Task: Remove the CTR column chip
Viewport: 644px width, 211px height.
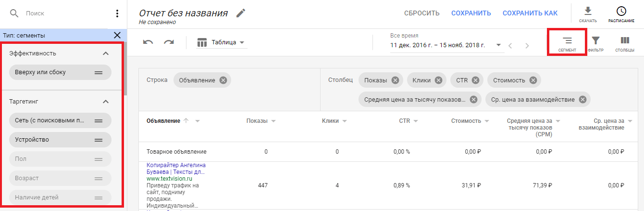Action: pyautogui.click(x=475, y=80)
